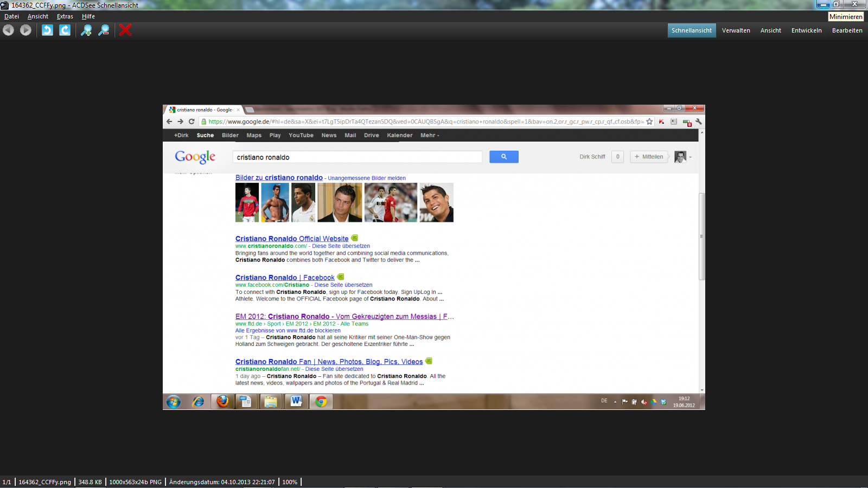Screen dimensions: 868x488
Task: Click the Windows Start orb in the pictured taskbar
Action: coord(174,402)
